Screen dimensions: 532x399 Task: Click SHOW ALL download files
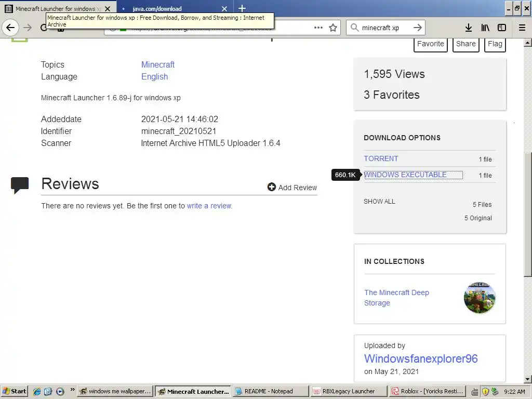(x=379, y=202)
